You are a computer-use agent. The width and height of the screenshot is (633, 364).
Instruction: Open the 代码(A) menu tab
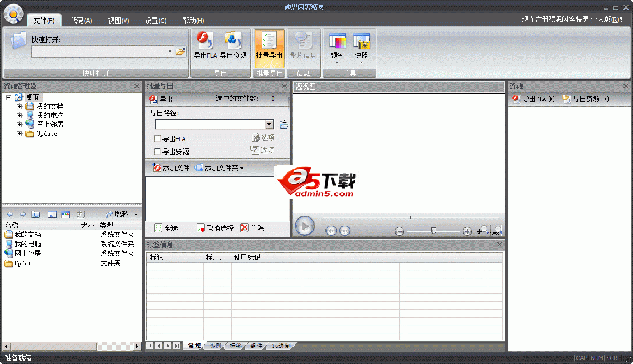81,21
